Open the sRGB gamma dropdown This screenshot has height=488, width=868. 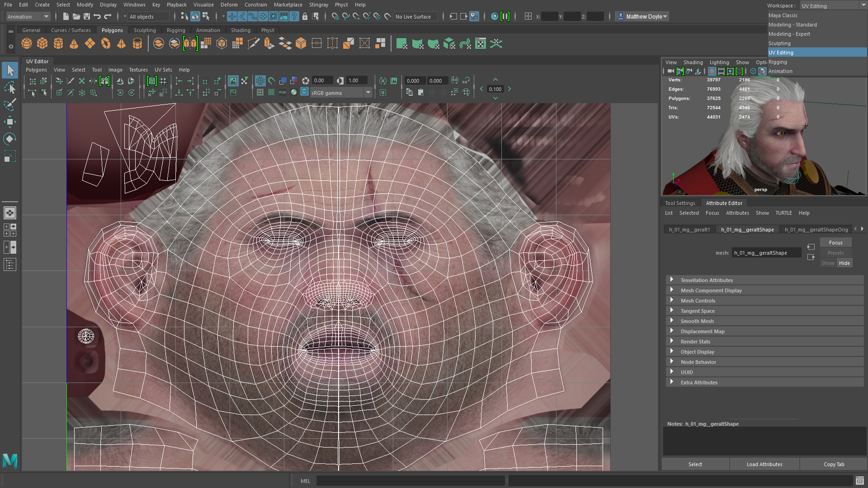pos(368,93)
